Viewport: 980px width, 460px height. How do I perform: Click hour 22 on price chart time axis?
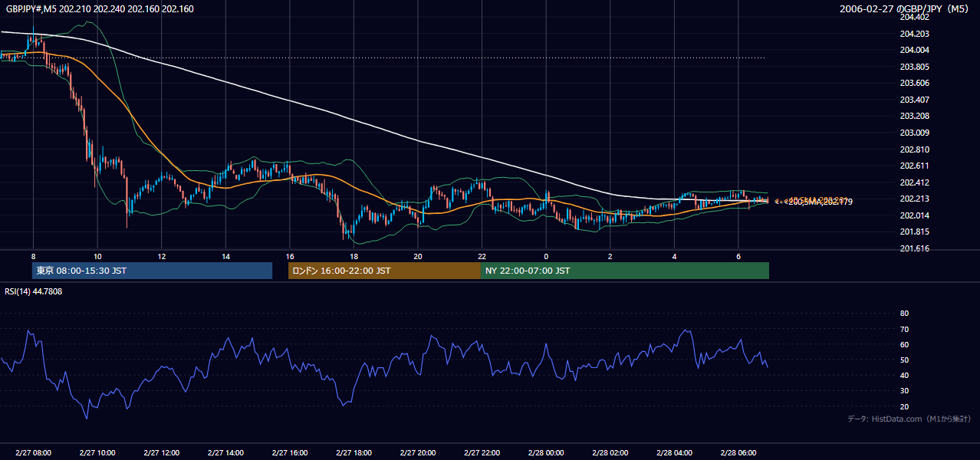[482, 256]
